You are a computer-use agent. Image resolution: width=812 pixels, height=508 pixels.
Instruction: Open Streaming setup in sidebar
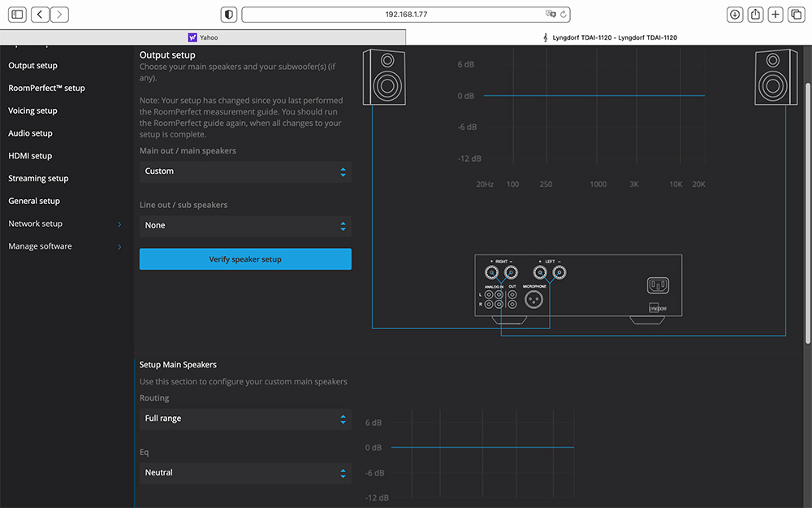[x=38, y=178]
